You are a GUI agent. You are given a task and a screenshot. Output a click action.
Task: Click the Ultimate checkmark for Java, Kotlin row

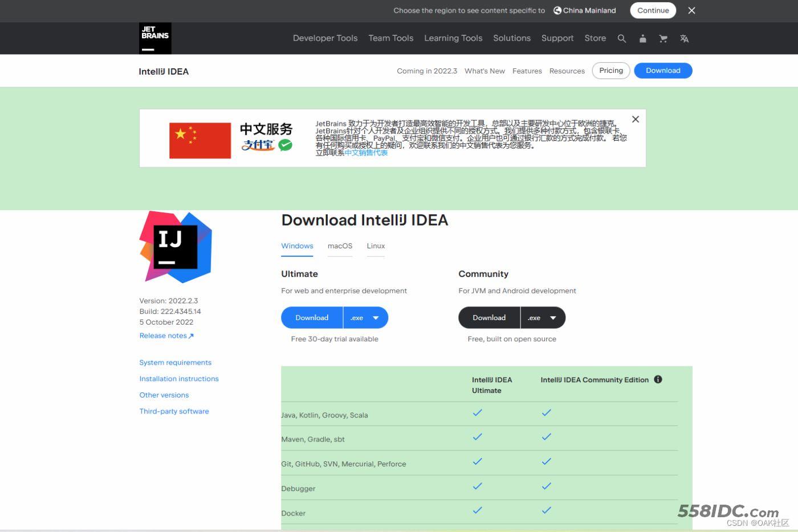(x=478, y=412)
